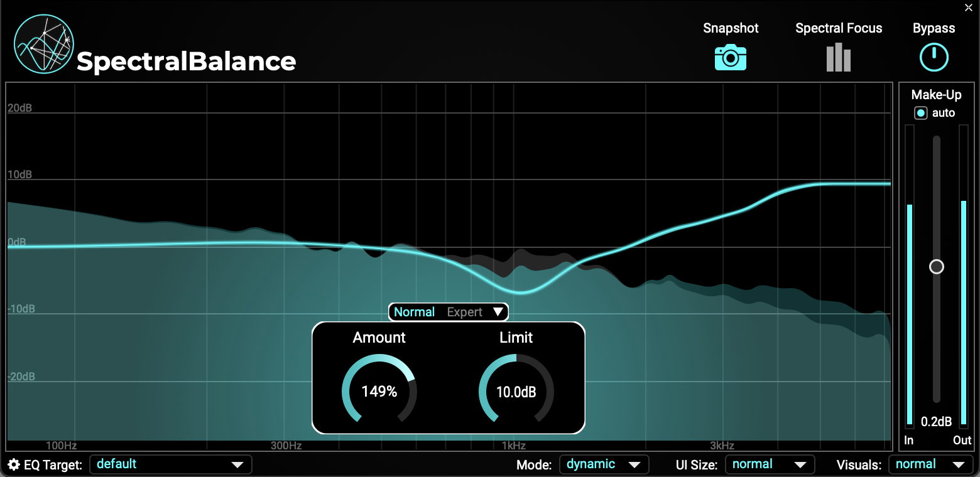Switch to Expert mode tab
The image size is (980, 477).
pyautogui.click(x=465, y=312)
